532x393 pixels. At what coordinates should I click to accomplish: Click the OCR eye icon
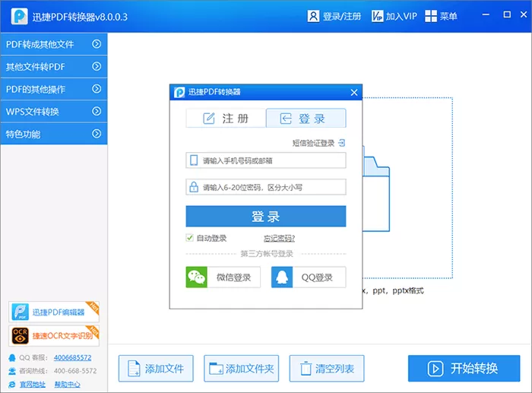tap(20, 336)
